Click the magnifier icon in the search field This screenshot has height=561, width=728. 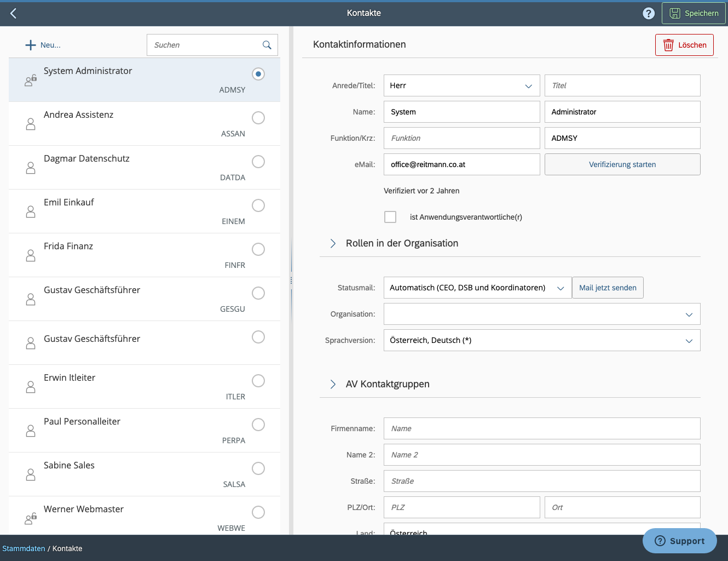pos(267,45)
